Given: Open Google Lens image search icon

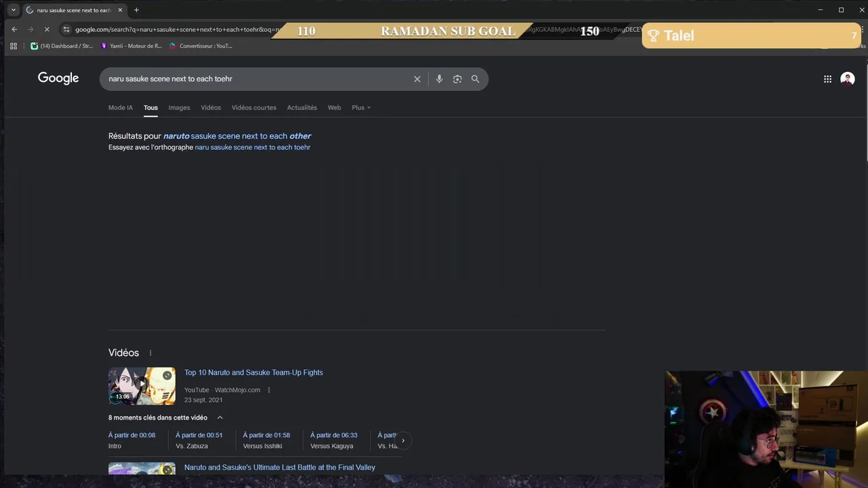Looking at the screenshot, I should point(457,79).
